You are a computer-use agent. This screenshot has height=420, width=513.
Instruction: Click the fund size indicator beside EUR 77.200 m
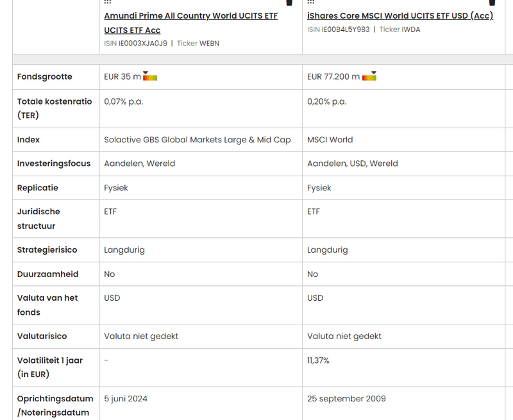pyautogui.click(x=369, y=76)
